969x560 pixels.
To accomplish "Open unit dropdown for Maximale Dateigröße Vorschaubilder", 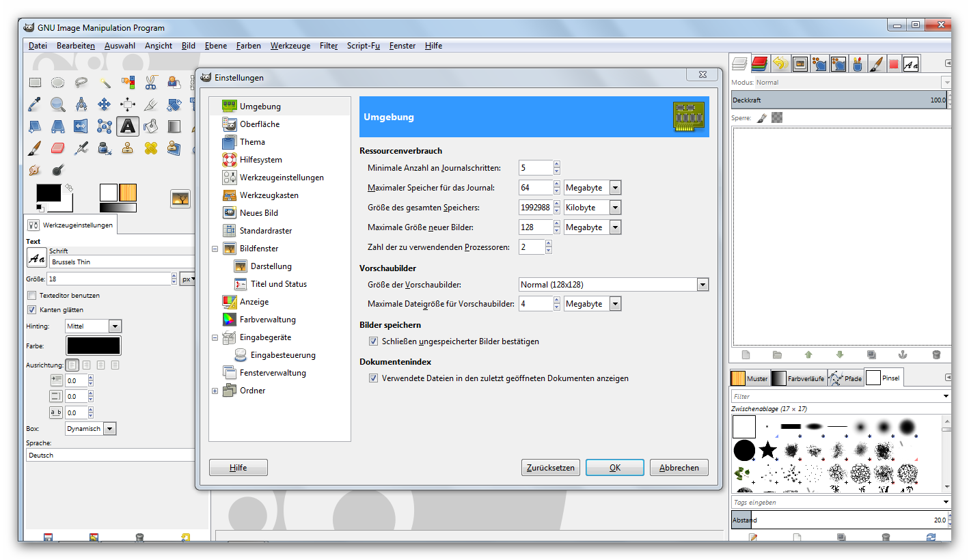I will (x=615, y=304).
